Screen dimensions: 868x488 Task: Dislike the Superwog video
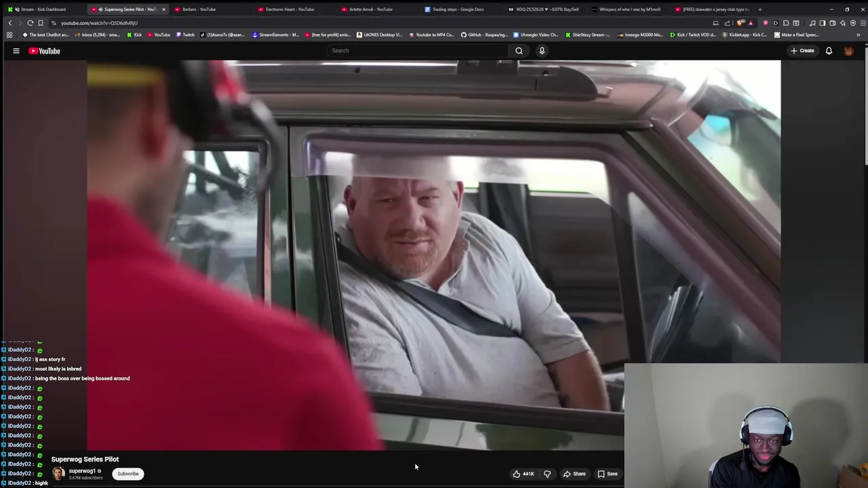click(x=547, y=474)
